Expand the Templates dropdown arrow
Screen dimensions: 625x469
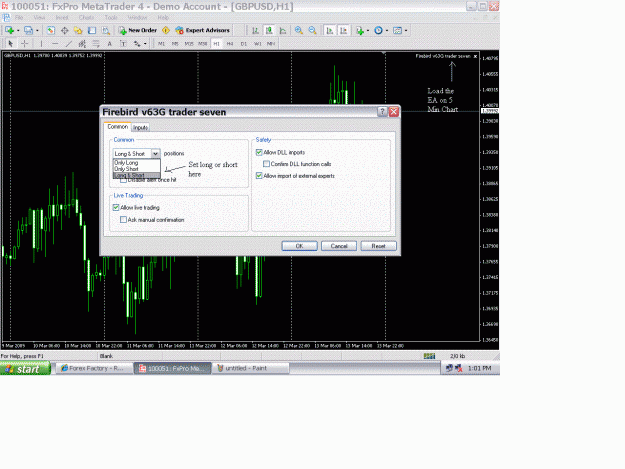pos(406,30)
